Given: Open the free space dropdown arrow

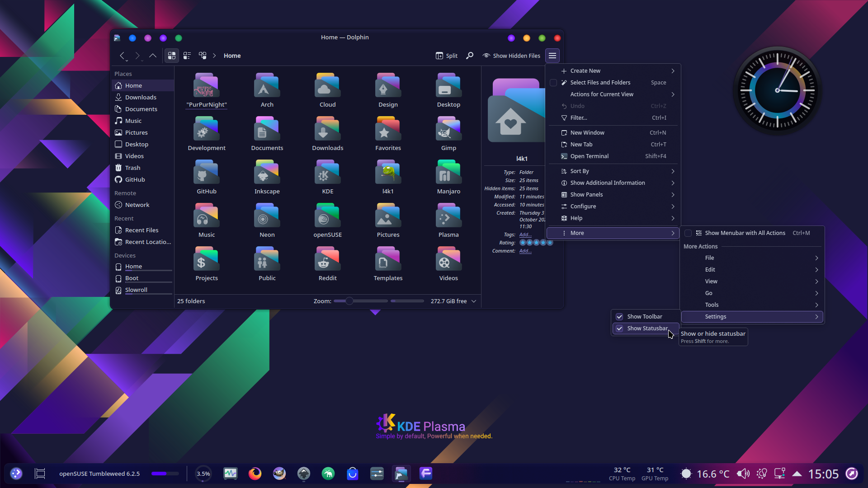Looking at the screenshot, I should (474, 301).
